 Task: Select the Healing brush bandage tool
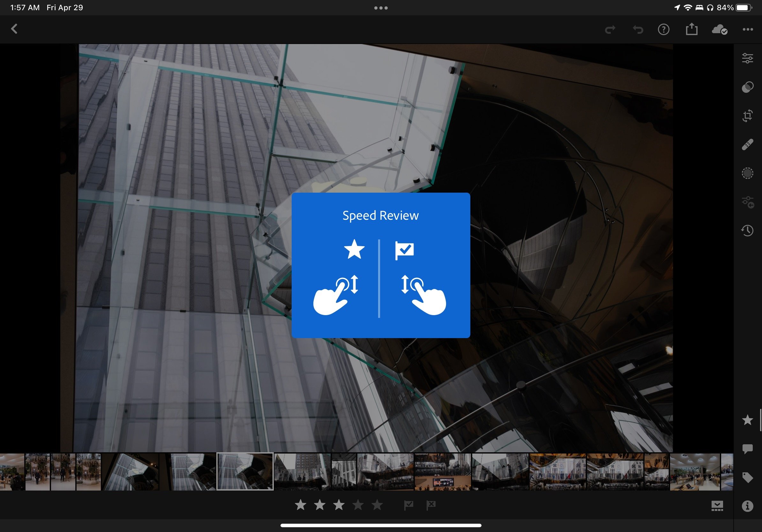[747, 144]
